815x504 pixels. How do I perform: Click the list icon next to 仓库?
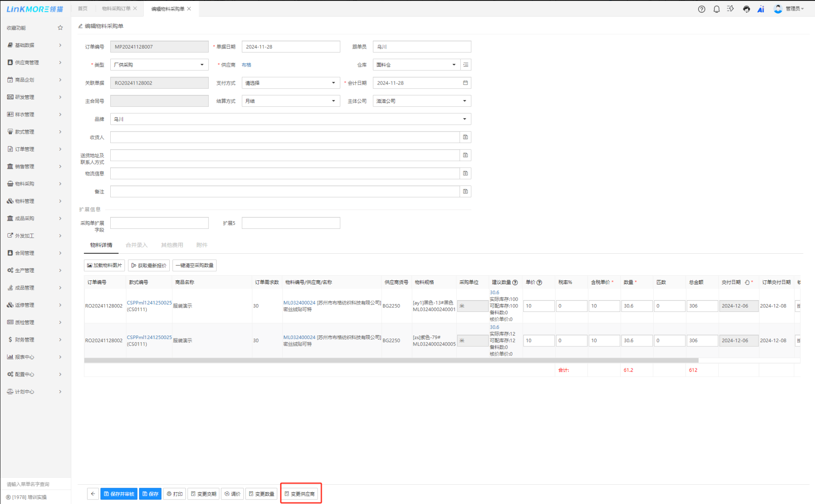pos(466,65)
